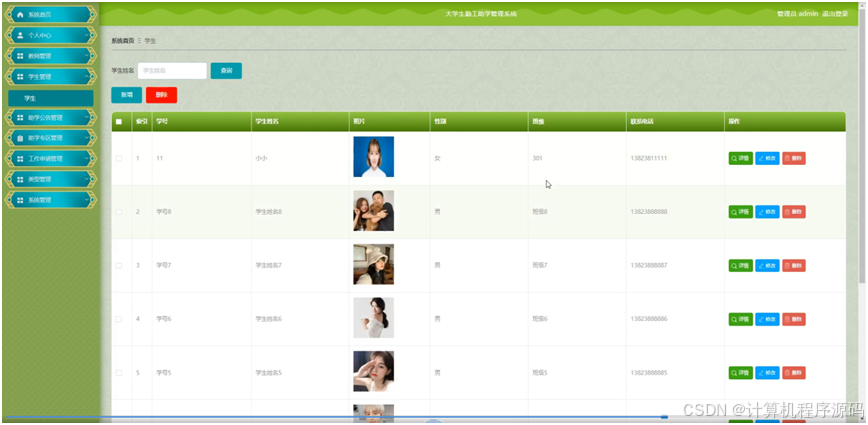Check the checkbox in the 学号5 row
The width and height of the screenshot is (868, 425).
click(x=118, y=373)
